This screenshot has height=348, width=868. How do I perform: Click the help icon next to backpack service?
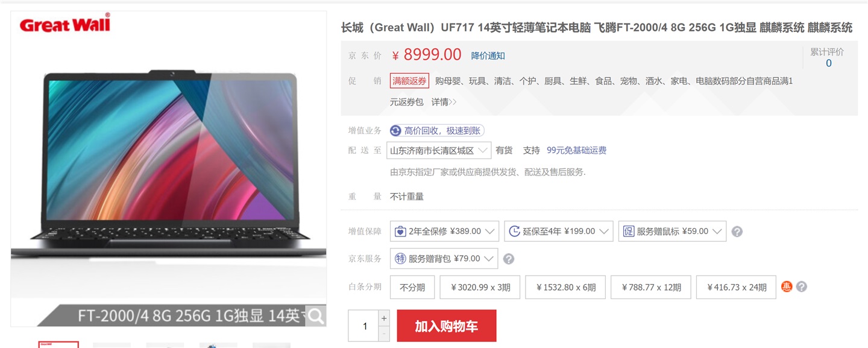(x=508, y=259)
